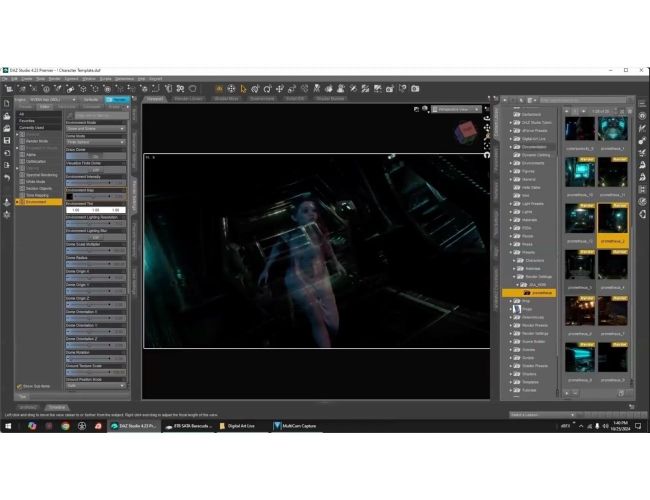This screenshot has height=500, width=650.
Task: Click the Save disk icon in left sidebar
Action: (x=7, y=141)
